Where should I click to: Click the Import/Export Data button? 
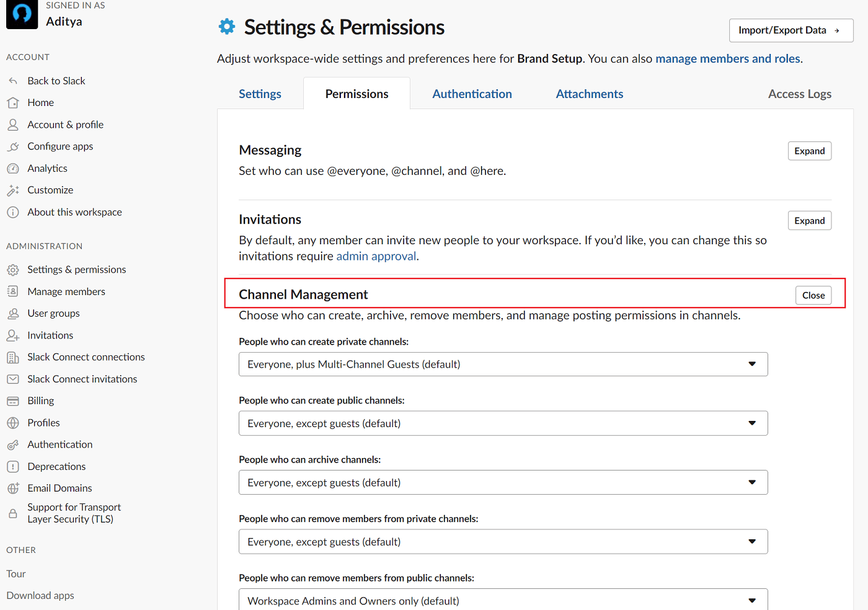click(x=791, y=30)
